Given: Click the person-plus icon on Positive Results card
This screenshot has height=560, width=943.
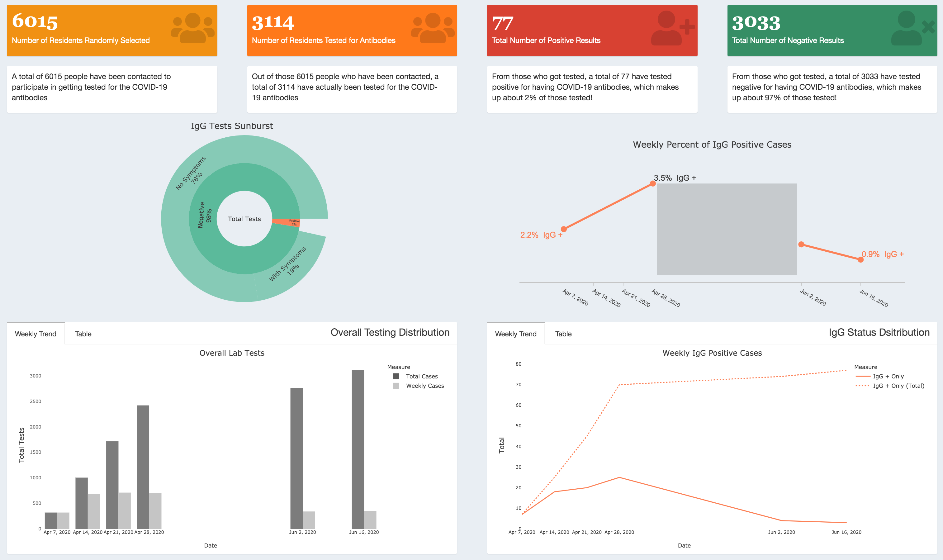Looking at the screenshot, I should 673,28.
